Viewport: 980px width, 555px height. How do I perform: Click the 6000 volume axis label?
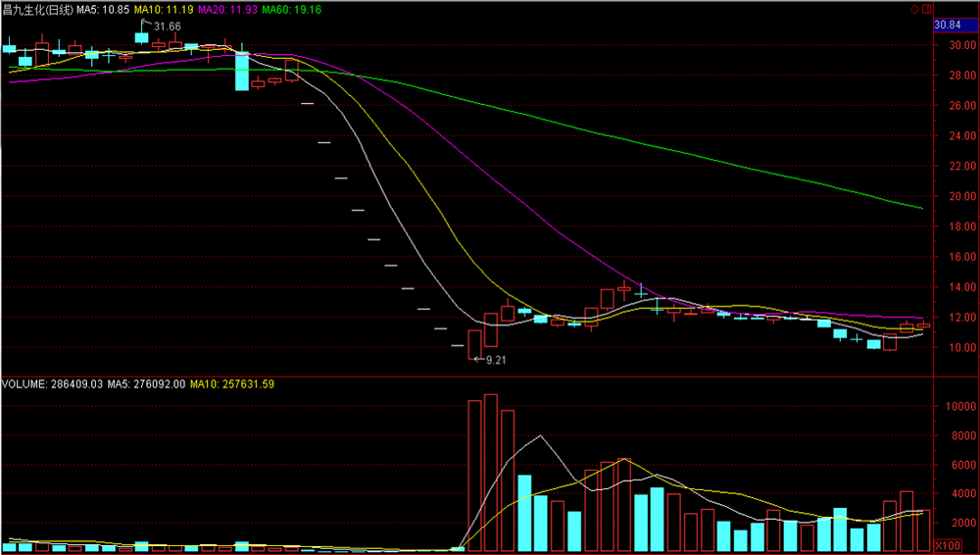point(963,465)
